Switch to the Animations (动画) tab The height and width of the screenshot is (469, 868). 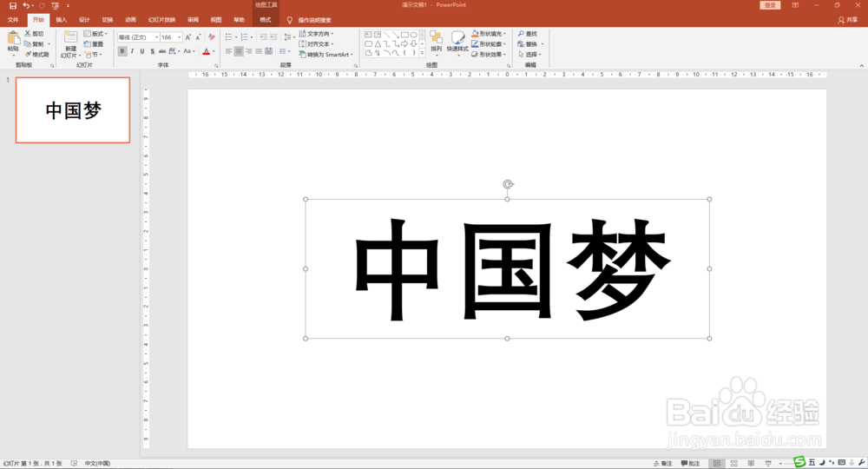tap(131, 20)
